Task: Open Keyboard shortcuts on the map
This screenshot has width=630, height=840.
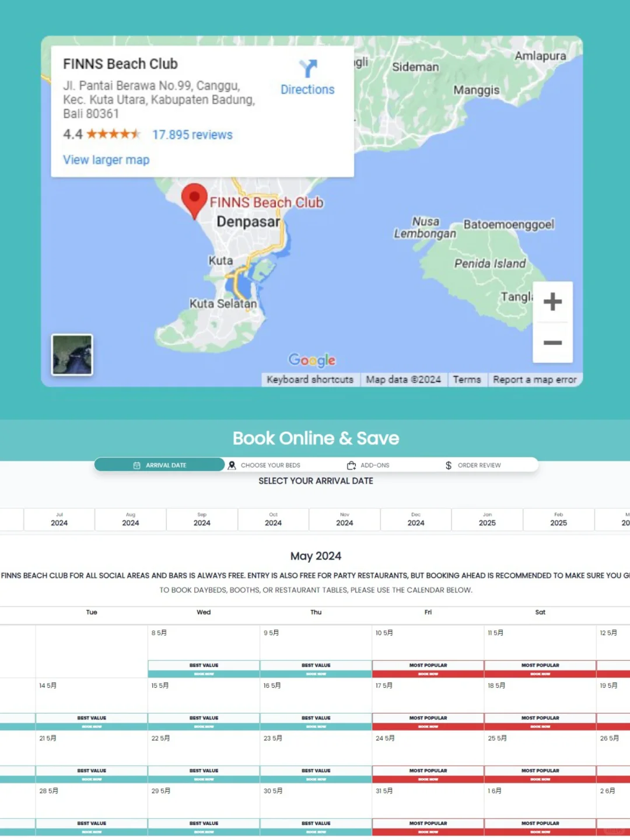Action: click(310, 380)
